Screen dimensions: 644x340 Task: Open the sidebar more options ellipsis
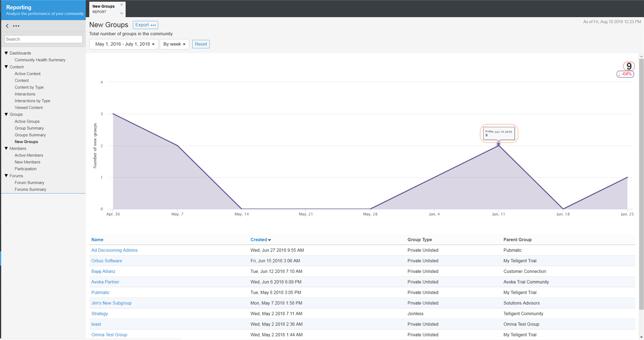click(16, 26)
